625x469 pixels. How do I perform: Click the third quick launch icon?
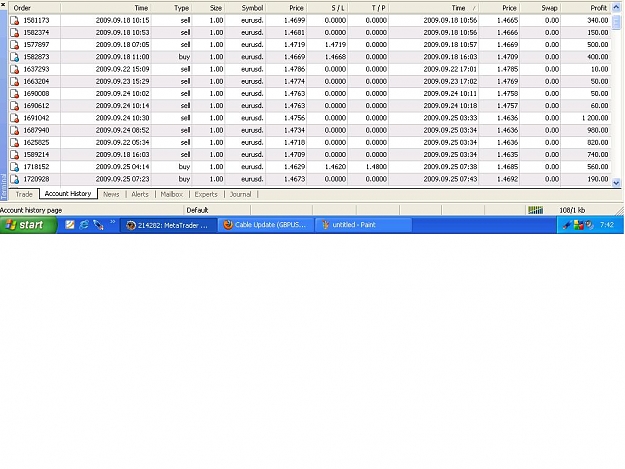click(98, 225)
